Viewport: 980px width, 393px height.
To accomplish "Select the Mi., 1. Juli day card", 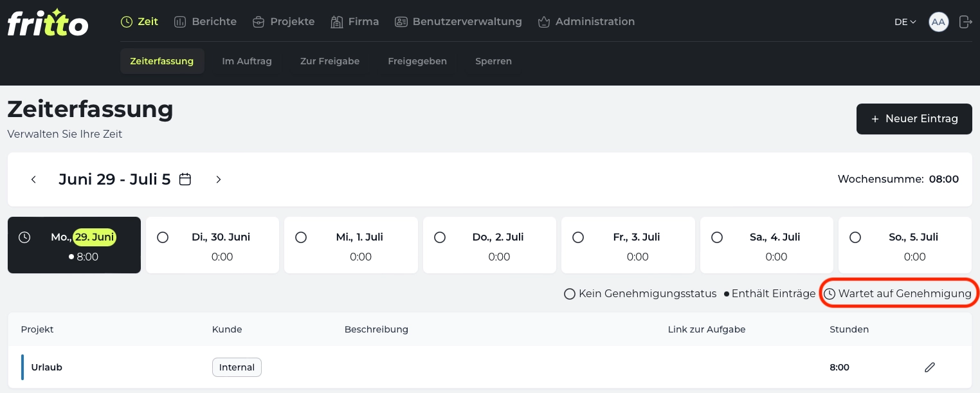I will [351, 245].
